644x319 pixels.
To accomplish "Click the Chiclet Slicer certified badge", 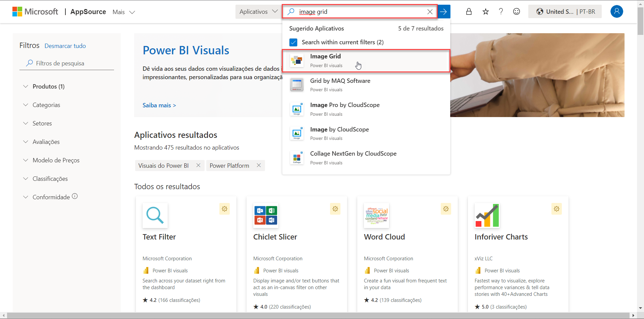I will (x=335, y=209).
